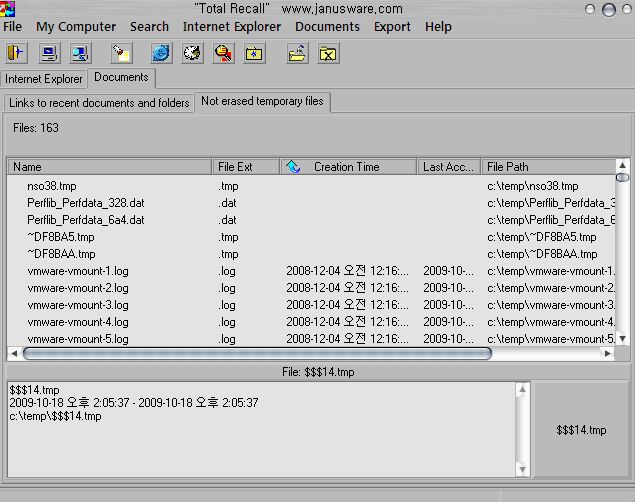Click the file list scroll up arrow
The height and width of the screenshot is (502, 635).
coord(622,165)
